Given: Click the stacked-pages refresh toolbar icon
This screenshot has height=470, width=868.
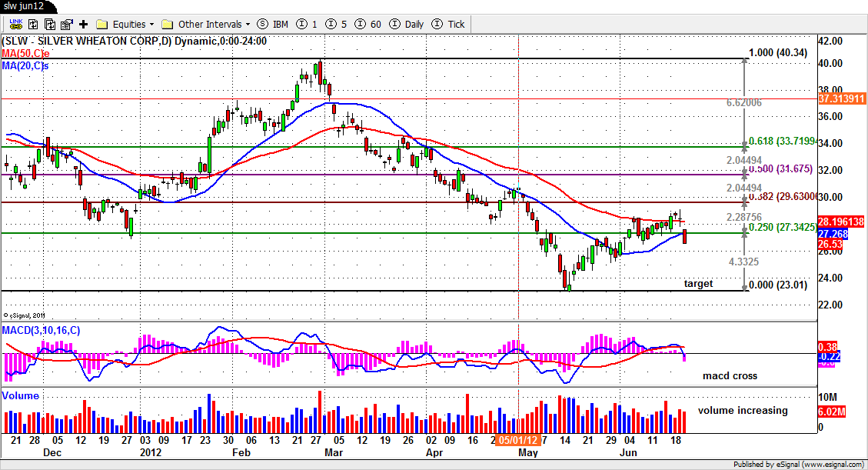Looking at the screenshot, I should pos(50,24).
